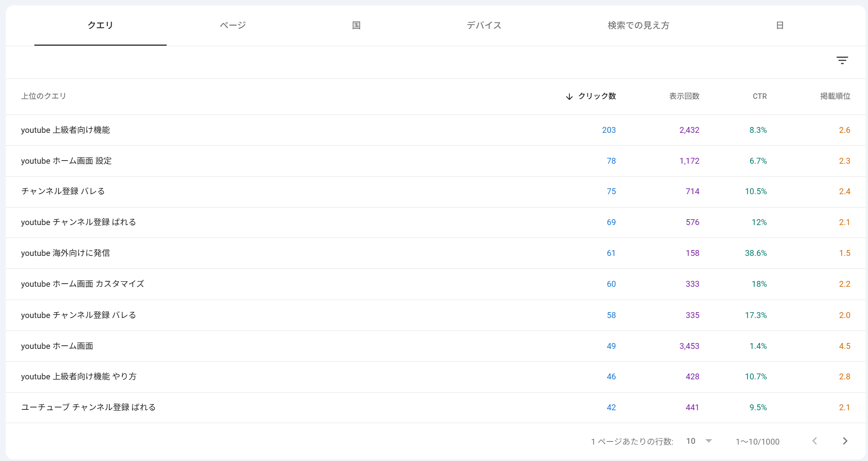
Task: Click the 1,172 impressions value
Action: [689, 161]
